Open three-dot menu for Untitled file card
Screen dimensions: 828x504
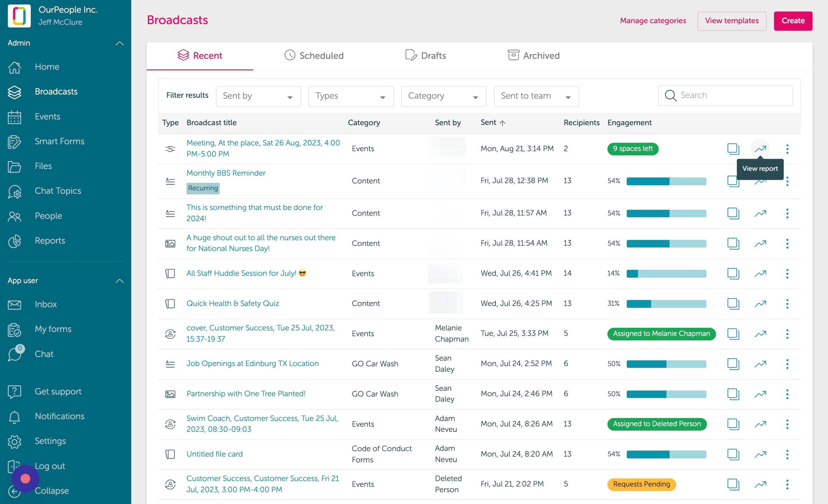(x=787, y=455)
